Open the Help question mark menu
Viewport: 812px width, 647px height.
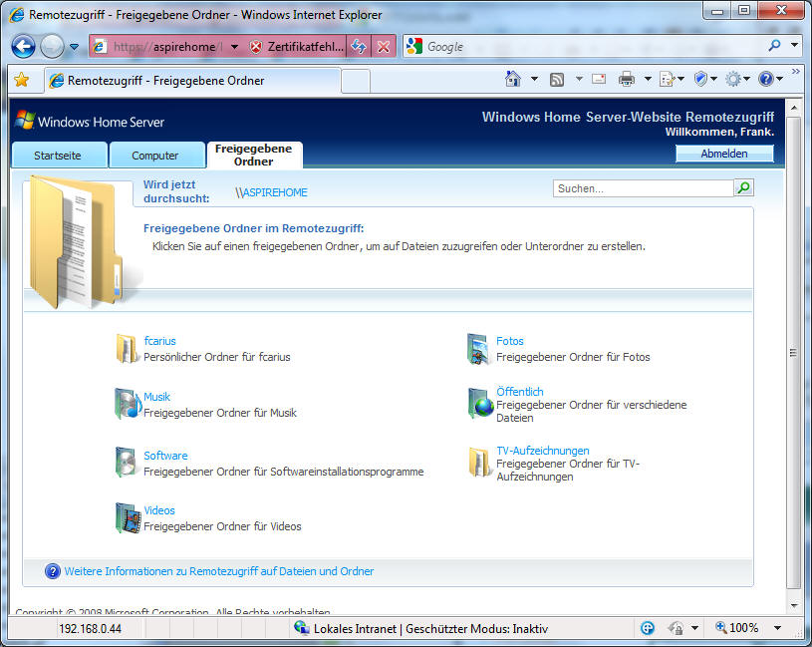770,80
